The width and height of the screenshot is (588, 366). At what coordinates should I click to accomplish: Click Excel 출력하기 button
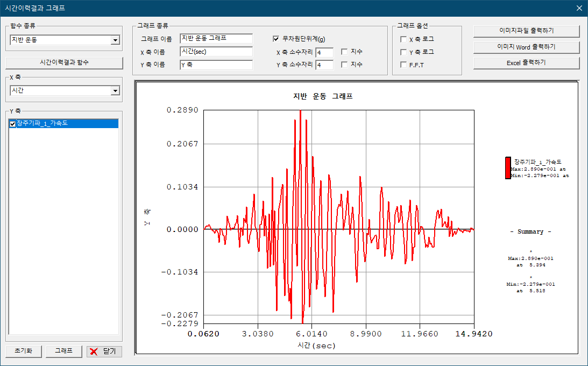pyautogui.click(x=526, y=63)
